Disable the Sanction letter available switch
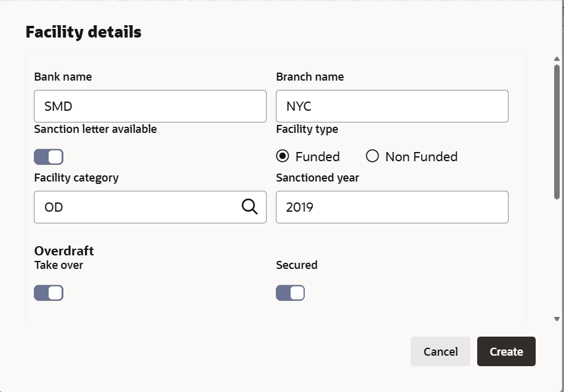 [49, 157]
